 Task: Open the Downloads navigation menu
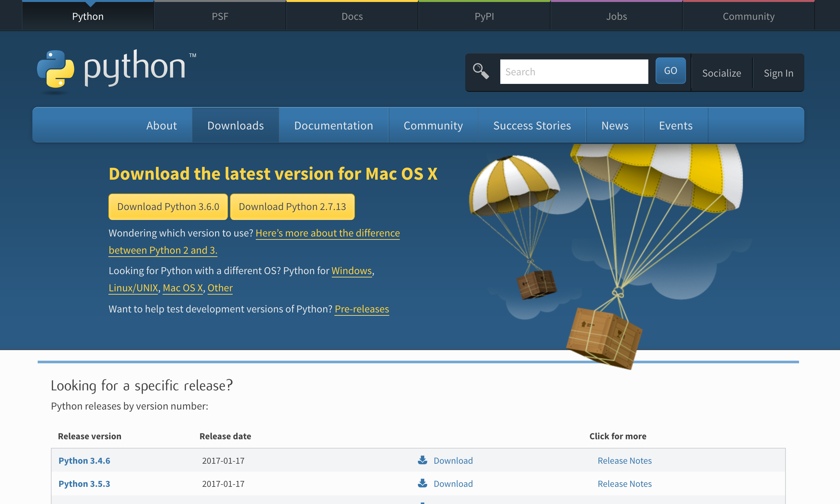(x=235, y=126)
